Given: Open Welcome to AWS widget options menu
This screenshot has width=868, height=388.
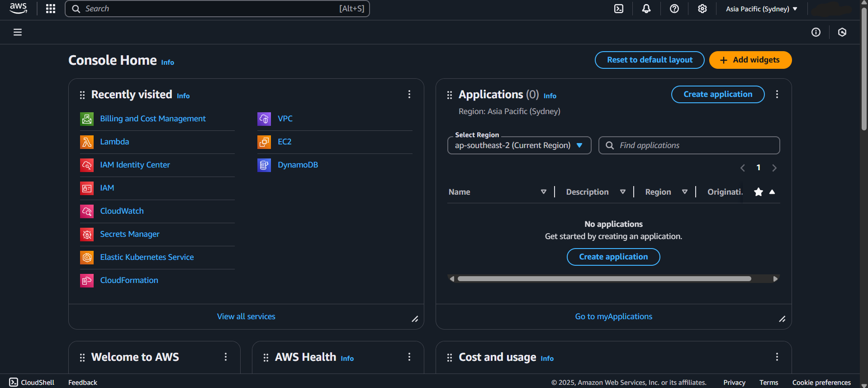Looking at the screenshot, I should pyautogui.click(x=226, y=357).
